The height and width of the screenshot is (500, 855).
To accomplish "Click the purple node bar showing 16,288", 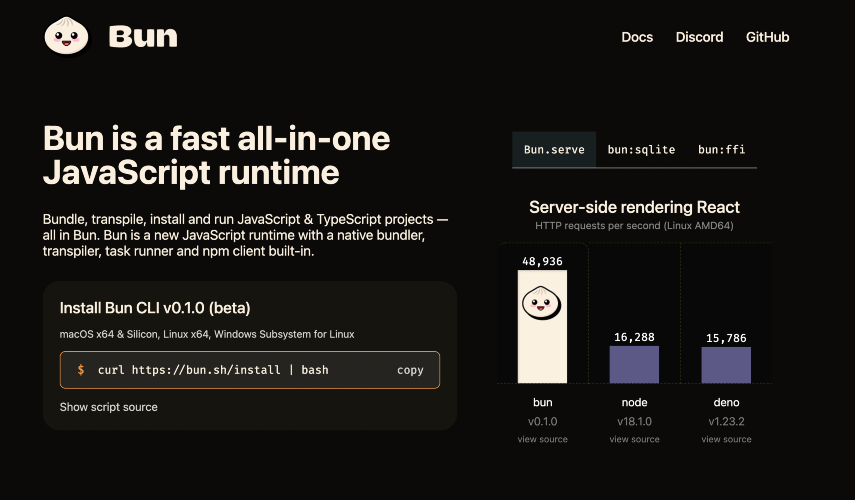I will pos(634,364).
